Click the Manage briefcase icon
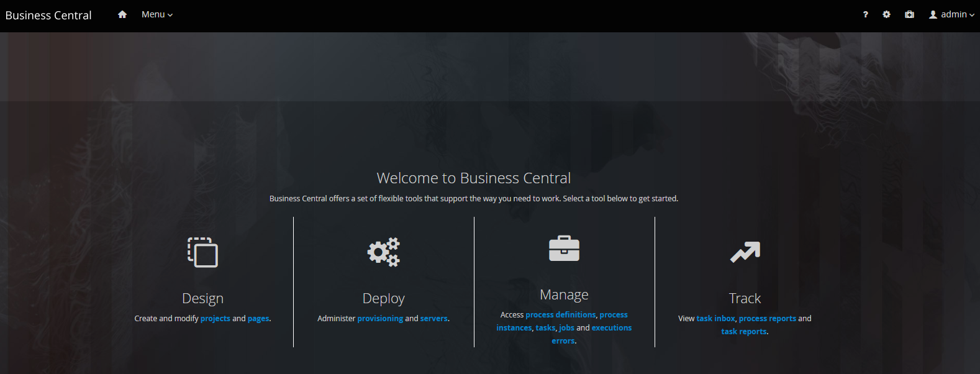 (564, 249)
